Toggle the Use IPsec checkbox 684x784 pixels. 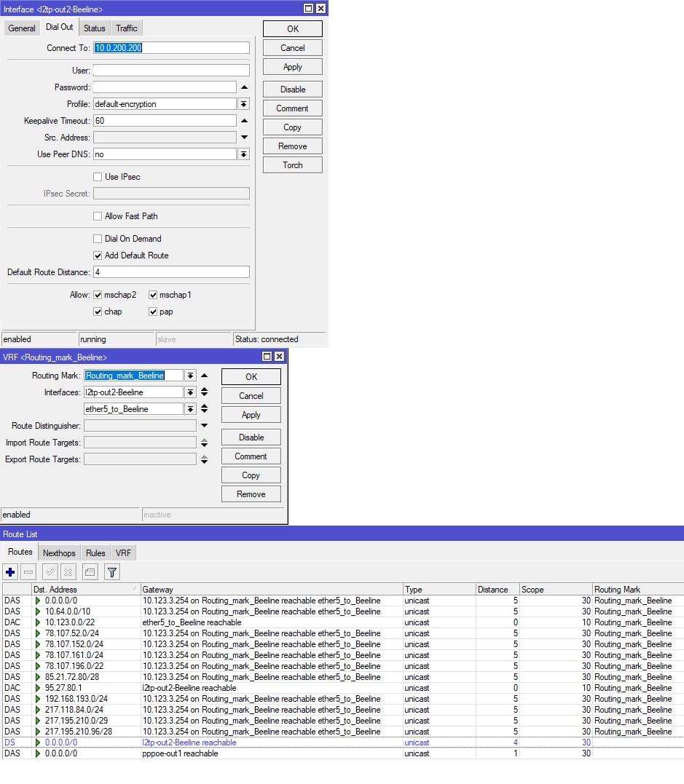98,176
